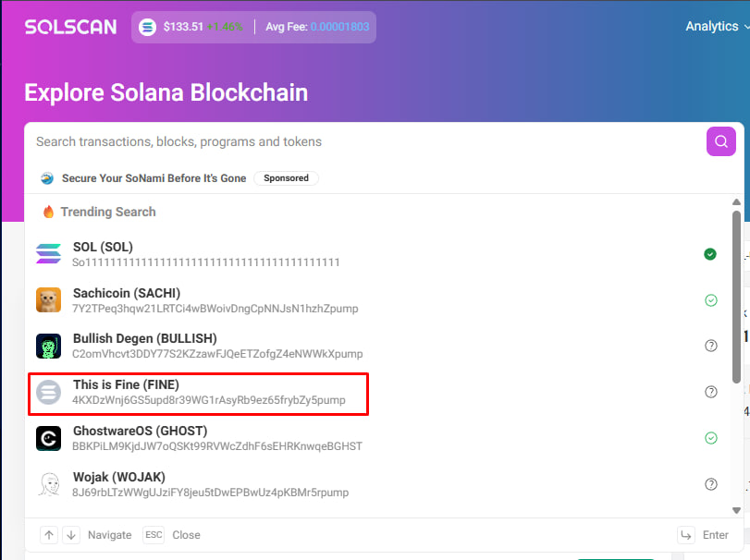Click the flame icon next to Trending Search

tap(49, 212)
